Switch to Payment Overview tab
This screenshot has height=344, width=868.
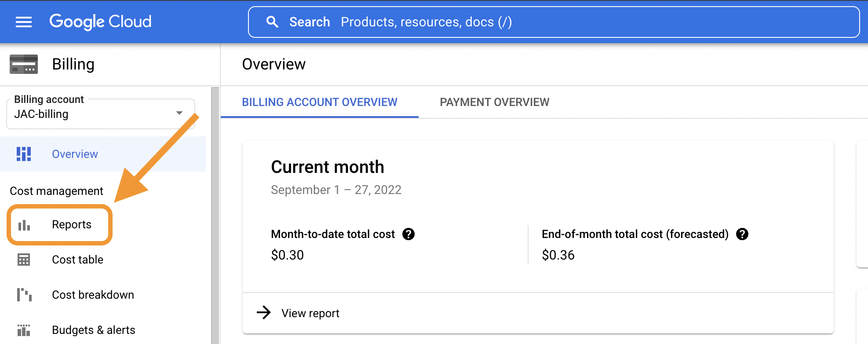495,102
